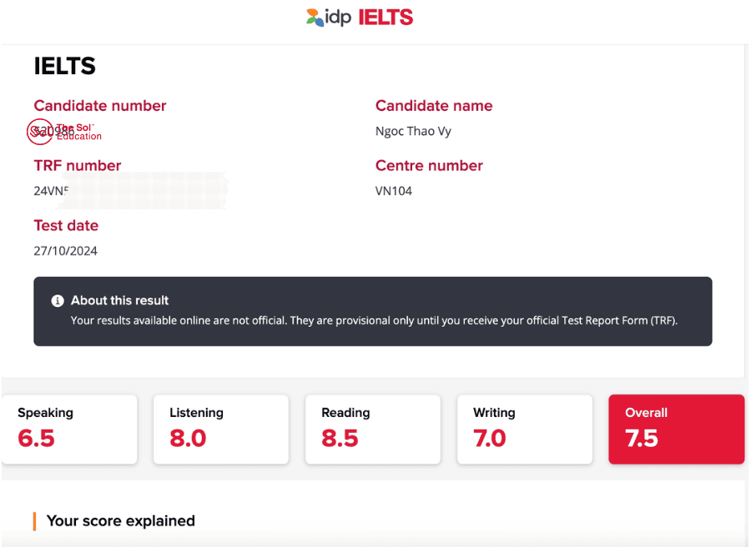Image resolution: width=756 pixels, height=547 pixels.
Task: Click the candidate name Ngoc Thao Vy
Action: pyautogui.click(x=413, y=132)
